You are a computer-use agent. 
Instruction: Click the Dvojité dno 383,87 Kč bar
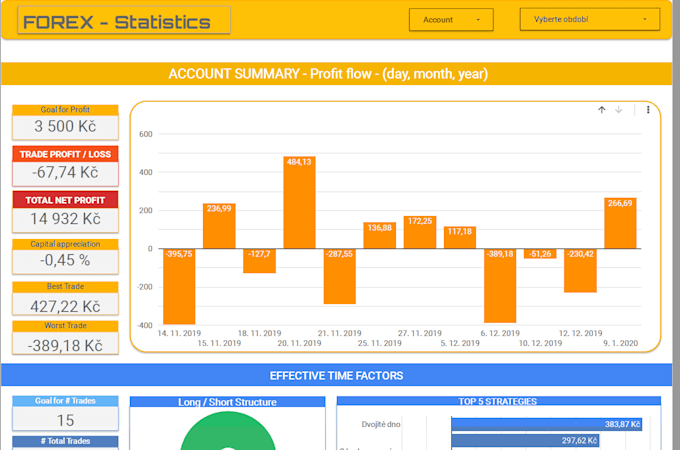pos(546,424)
